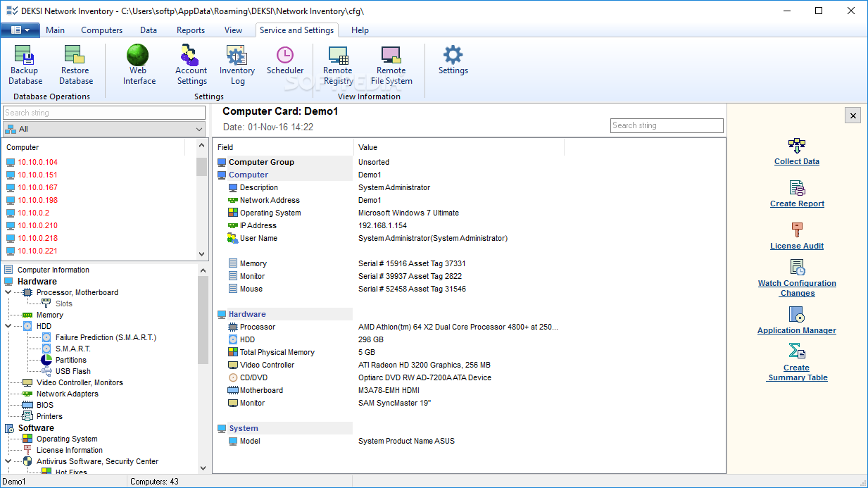Select Failure Prediction (S.M.A.R.T.) node
The image size is (868, 488).
[106, 337]
